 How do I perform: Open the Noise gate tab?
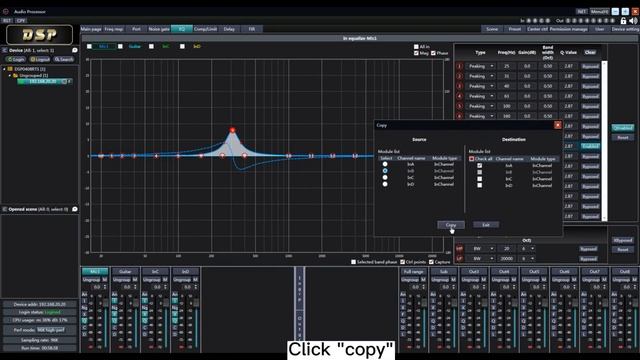tap(159, 29)
